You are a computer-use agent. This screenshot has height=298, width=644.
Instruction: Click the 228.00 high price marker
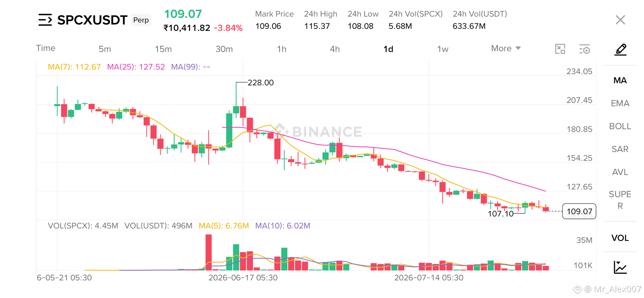coord(261,83)
